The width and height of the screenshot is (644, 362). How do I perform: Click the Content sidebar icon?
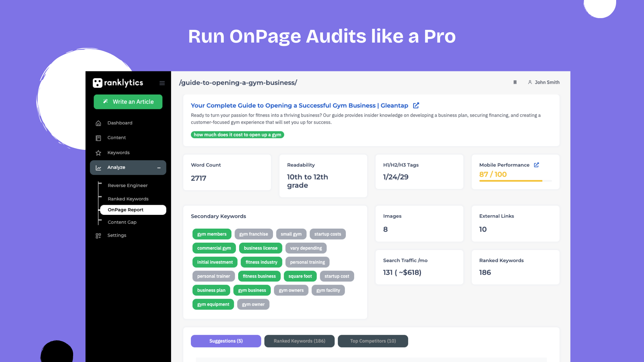pyautogui.click(x=98, y=137)
